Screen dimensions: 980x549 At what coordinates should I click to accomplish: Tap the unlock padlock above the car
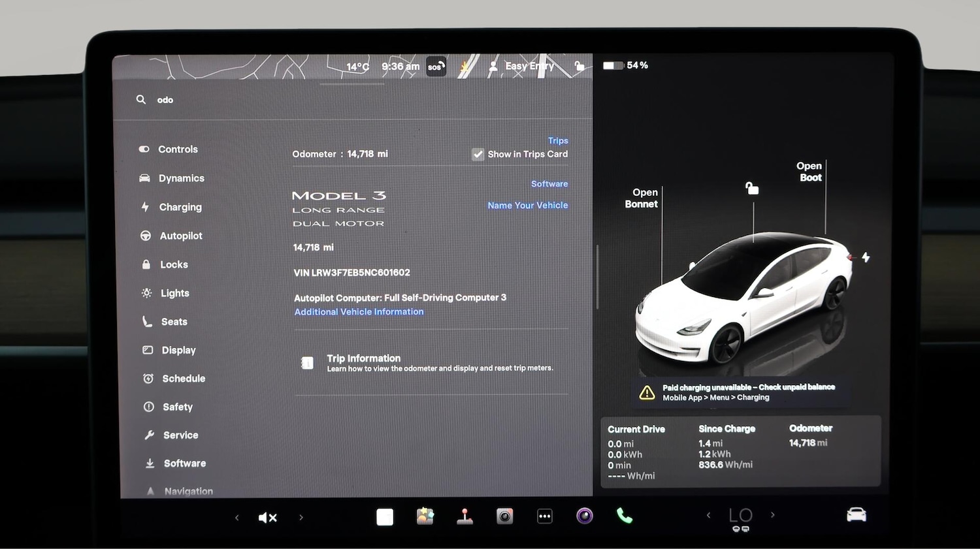click(x=752, y=189)
